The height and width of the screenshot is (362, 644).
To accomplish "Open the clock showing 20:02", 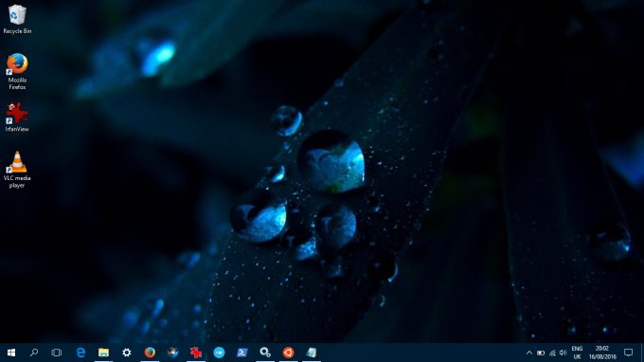I will [x=602, y=353].
